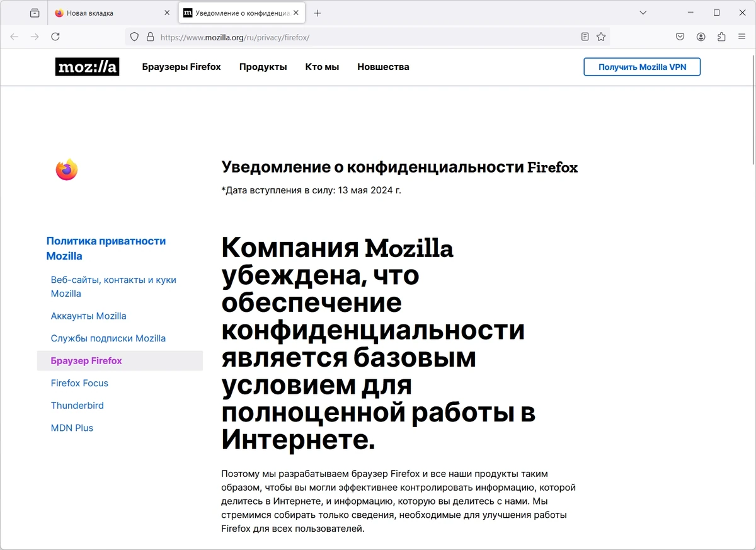Open 'Браузеры Firefox' navigation menu

point(181,67)
